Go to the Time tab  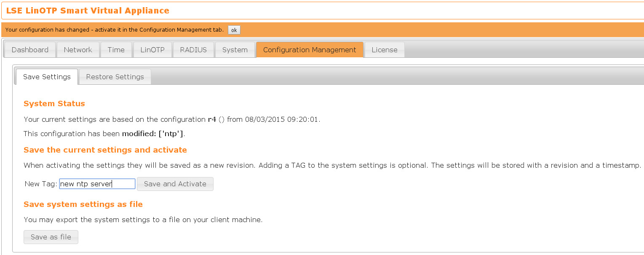click(116, 50)
